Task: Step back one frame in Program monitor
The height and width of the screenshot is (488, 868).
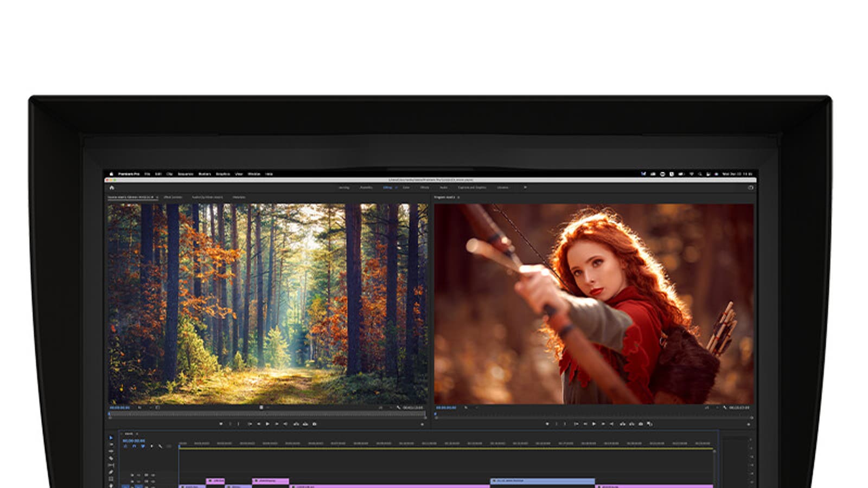Action: coord(585,424)
